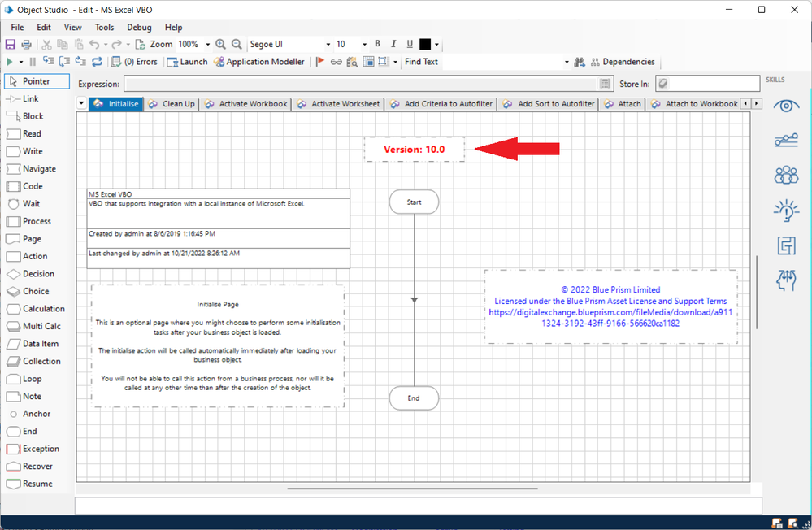The width and height of the screenshot is (812, 530).
Task: Click the eye skill icon
Action: coord(785,106)
